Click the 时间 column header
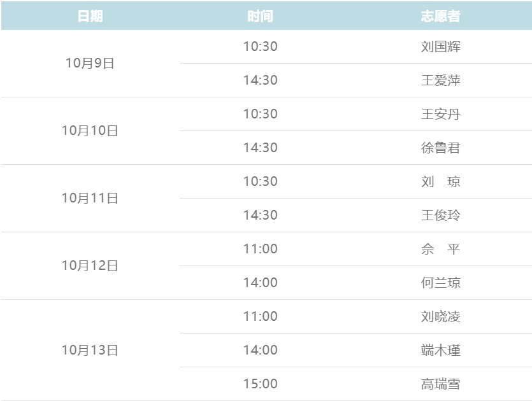Screen dimensions: 532x401 (x=260, y=17)
